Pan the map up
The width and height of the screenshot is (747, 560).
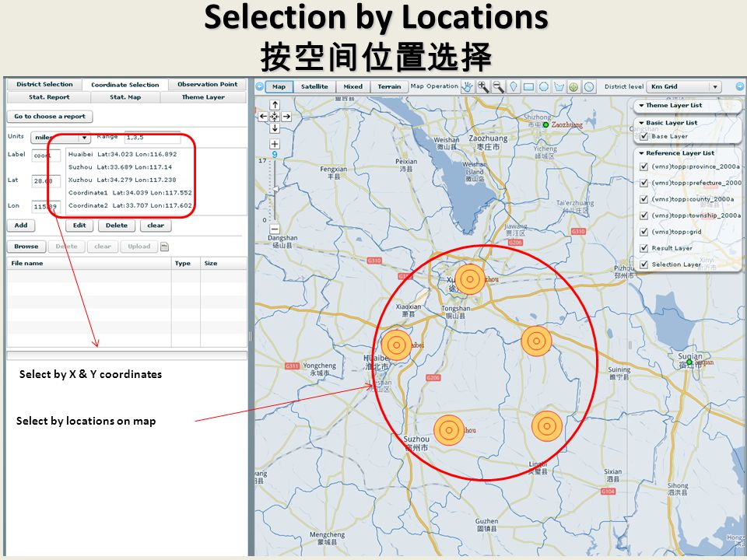[275, 105]
